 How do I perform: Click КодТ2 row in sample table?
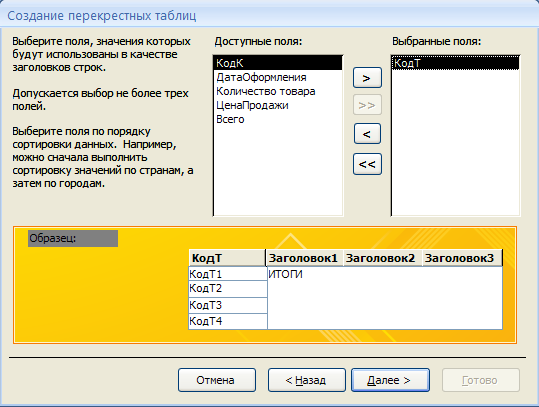(x=228, y=289)
